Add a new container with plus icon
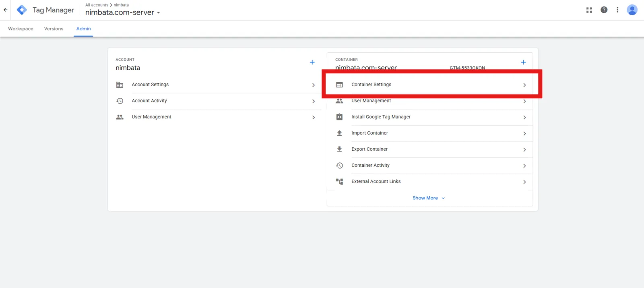The height and width of the screenshot is (288, 644). [523, 62]
